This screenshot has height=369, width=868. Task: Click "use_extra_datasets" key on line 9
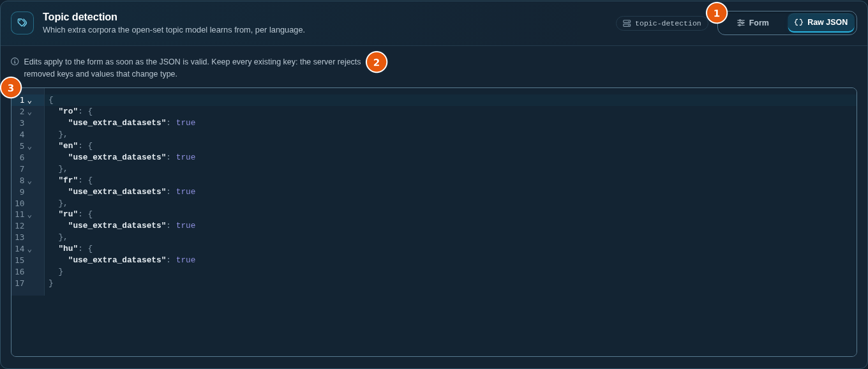click(x=117, y=192)
